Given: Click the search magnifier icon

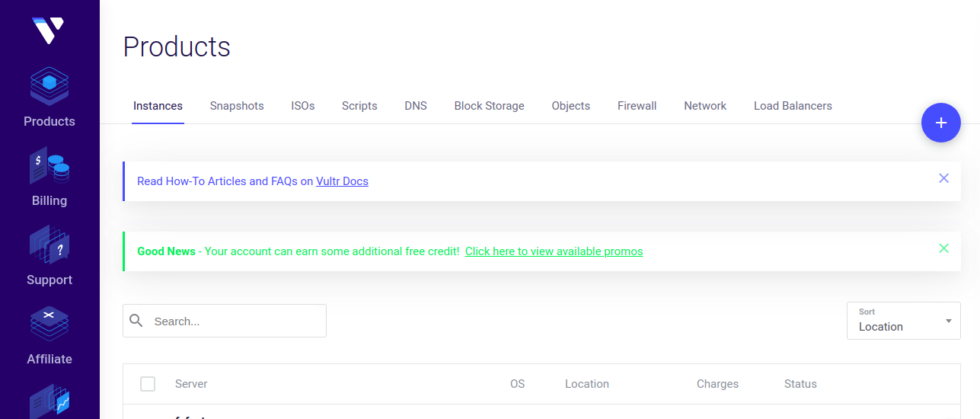Looking at the screenshot, I should click(x=136, y=321).
